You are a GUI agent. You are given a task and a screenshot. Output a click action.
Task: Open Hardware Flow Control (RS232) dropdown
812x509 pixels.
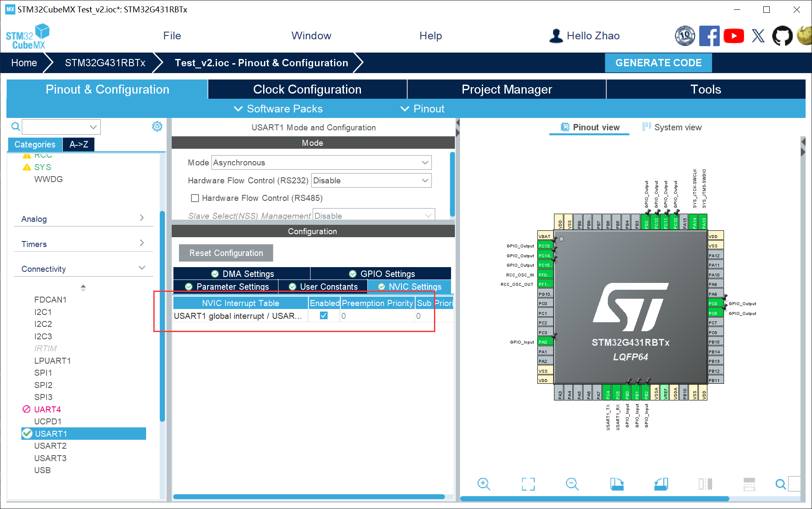(x=371, y=181)
